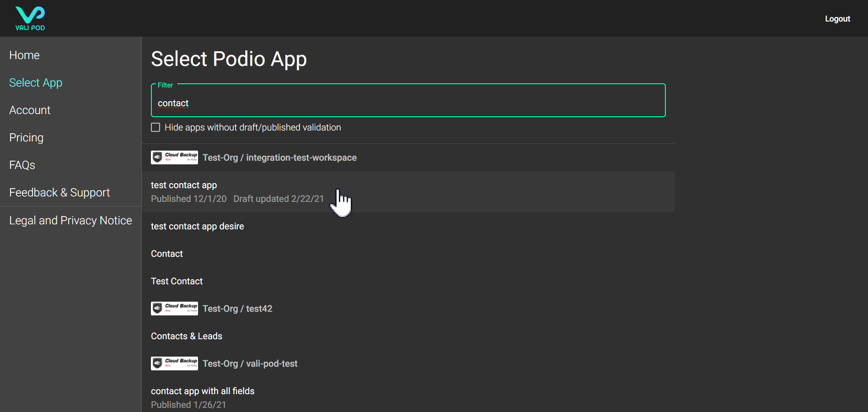
Task: Focus the Filter input field
Action: click(408, 101)
